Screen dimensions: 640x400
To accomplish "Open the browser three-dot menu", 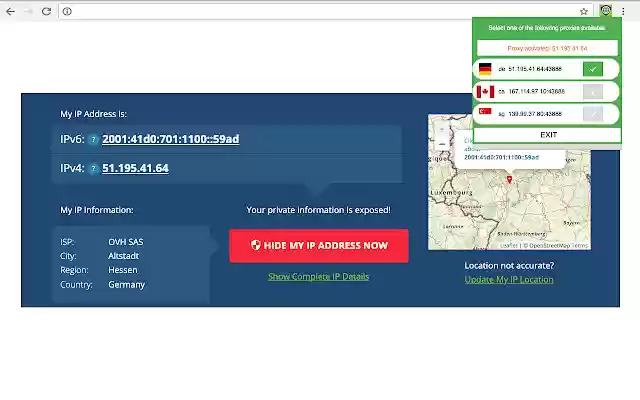I will (x=623, y=11).
